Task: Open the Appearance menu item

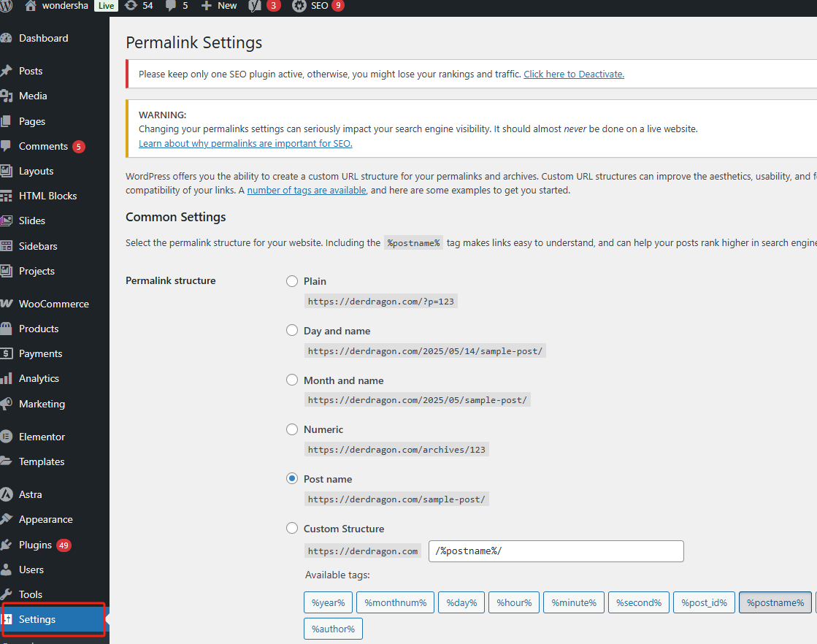Action: click(45, 519)
